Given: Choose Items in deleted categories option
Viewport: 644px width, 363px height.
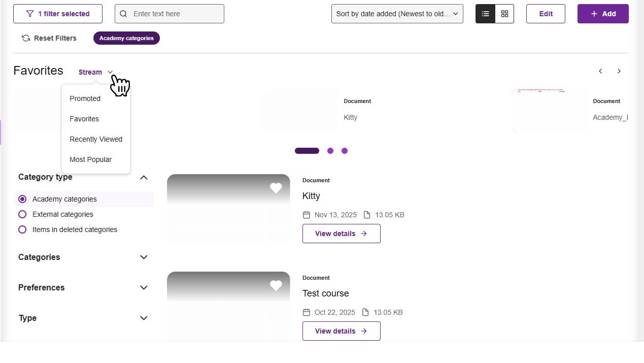Looking at the screenshot, I should 68,229.
